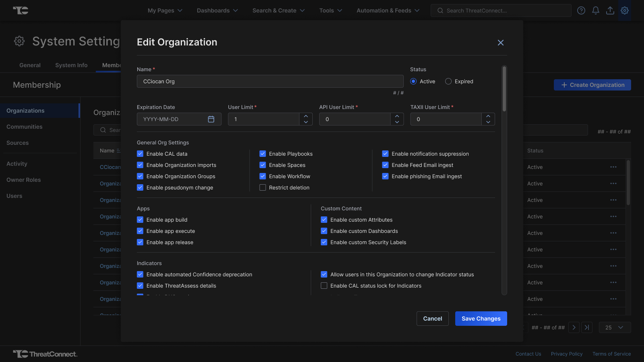The image size is (644, 362).
Task: Click the Save Changes button
Action: [481, 319]
